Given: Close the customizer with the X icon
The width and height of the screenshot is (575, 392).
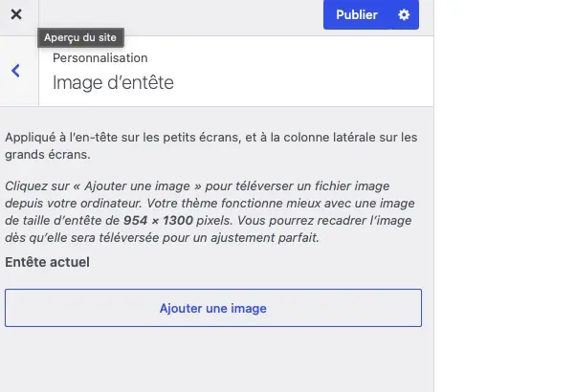Looking at the screenshot, I should [x=16, y=14].
